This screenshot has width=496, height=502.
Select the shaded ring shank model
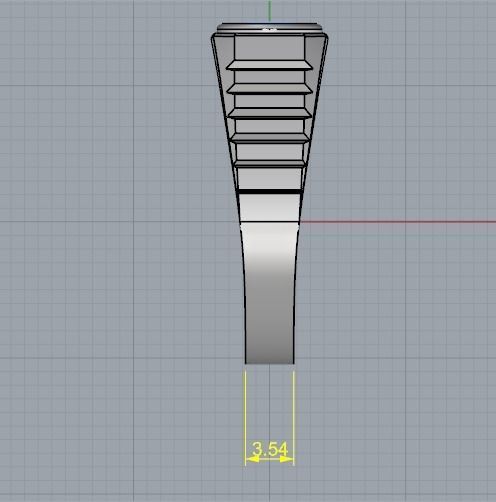[269, 193]
